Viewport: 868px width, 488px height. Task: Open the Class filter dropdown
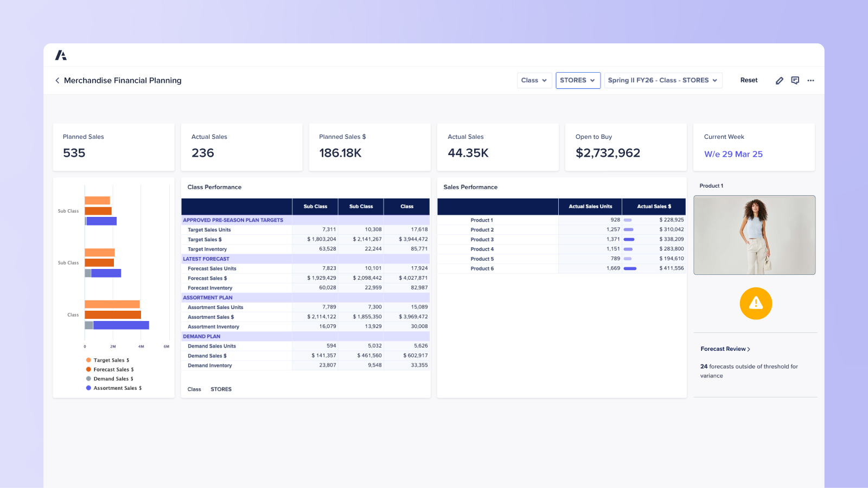point(534,80)
